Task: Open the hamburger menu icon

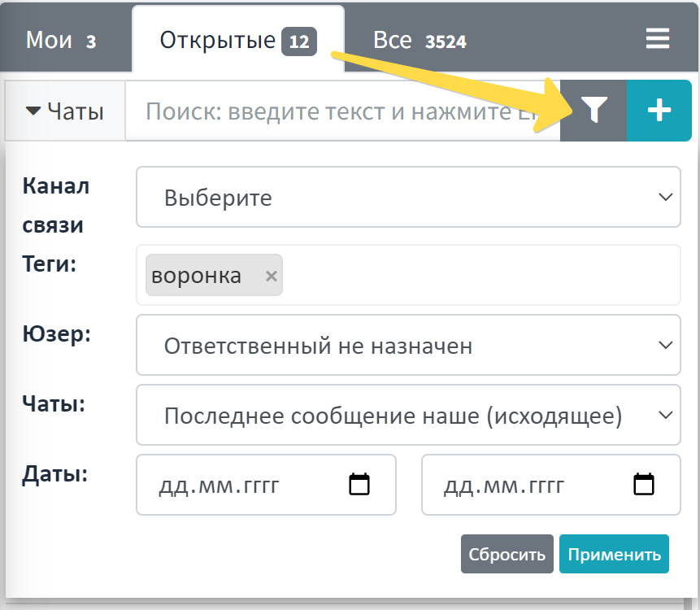Action: pyautogui.click(x=657, y=37)
